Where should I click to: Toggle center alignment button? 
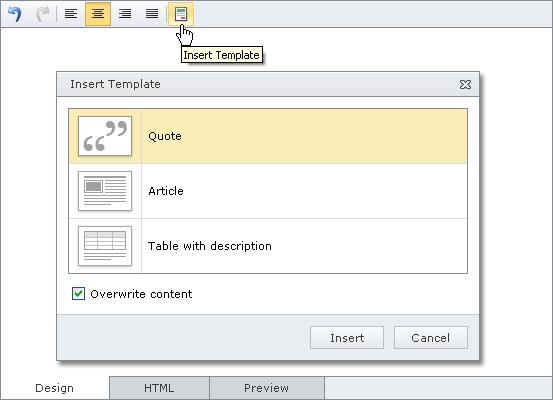[x=98, y=14]
